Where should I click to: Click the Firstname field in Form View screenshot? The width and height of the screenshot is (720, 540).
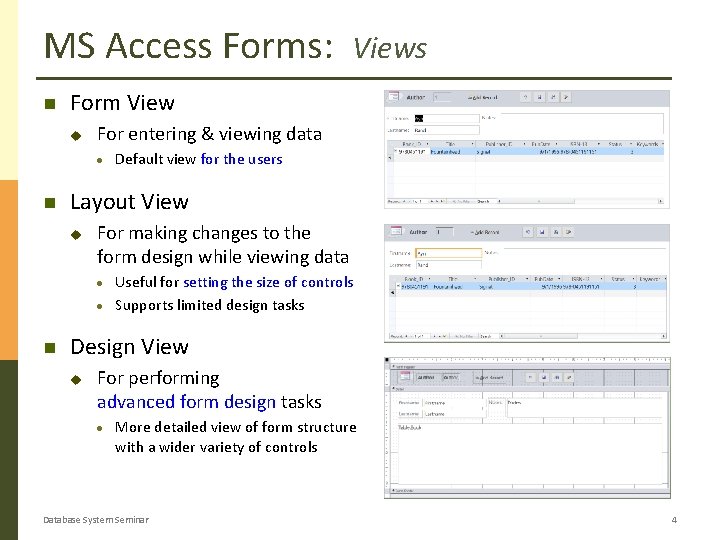coord(446,118)
